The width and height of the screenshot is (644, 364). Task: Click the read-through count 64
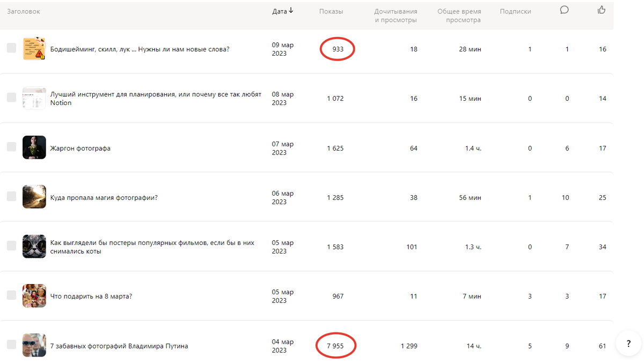point(414,148)
